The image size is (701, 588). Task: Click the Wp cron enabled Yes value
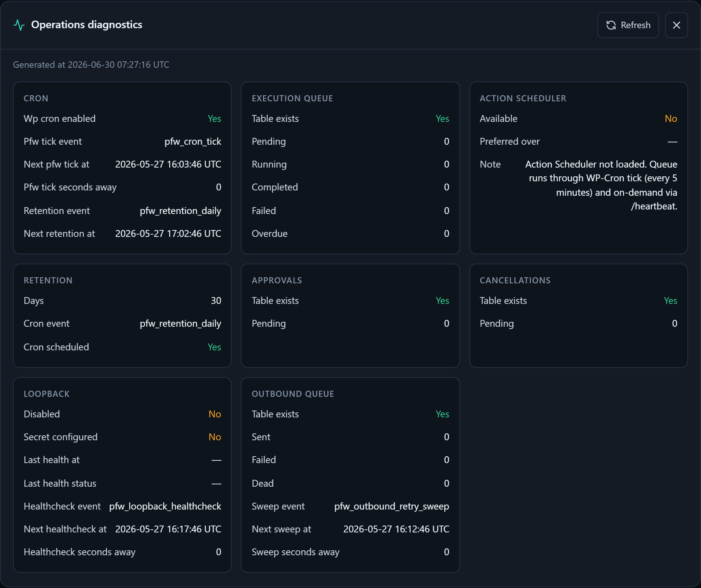coord(214,119)
